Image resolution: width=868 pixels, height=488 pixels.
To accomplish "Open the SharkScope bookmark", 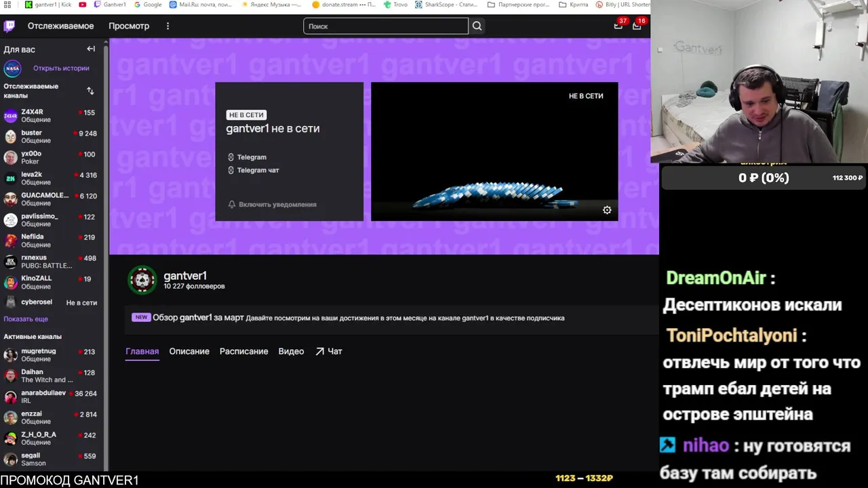I will pos(446,5).
